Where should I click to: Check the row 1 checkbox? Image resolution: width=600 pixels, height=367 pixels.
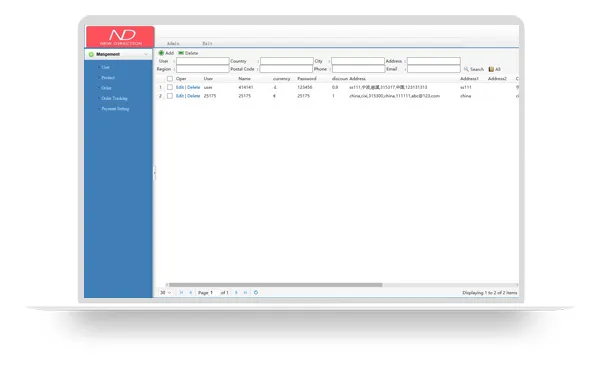pos(170,87)
